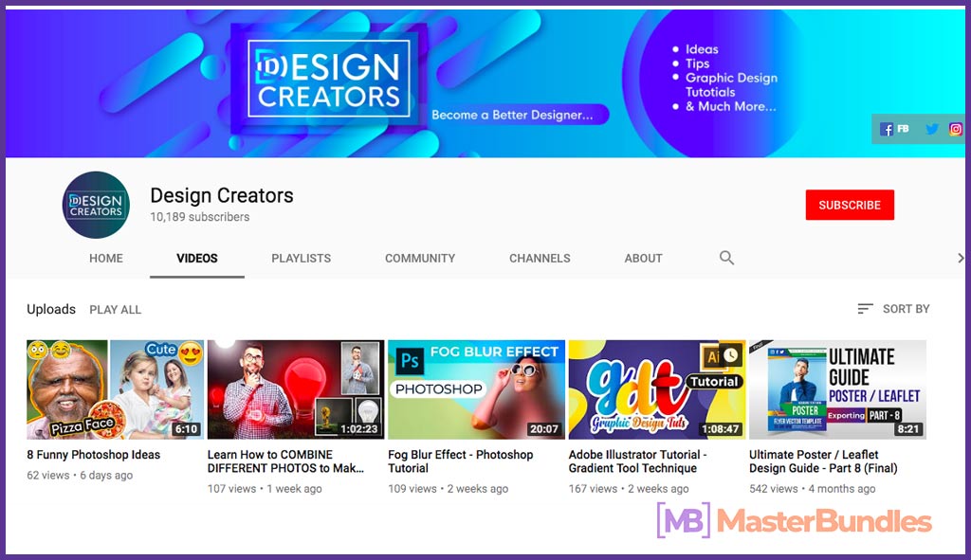Screen dimensions: 971x560
Task: Click the '107 views • 1 week ago' text
Action: tap(266, 489)
